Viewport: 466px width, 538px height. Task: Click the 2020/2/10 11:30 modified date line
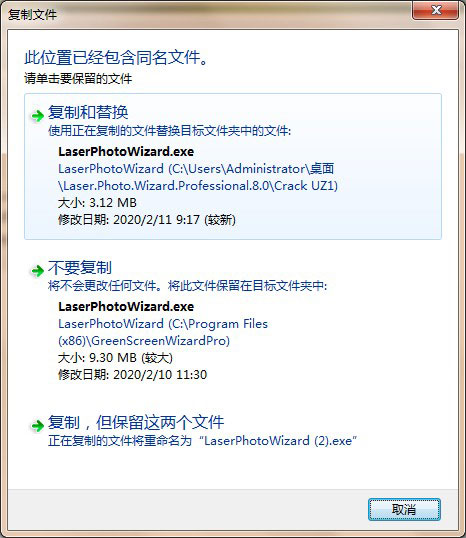(x=132, y=374)
